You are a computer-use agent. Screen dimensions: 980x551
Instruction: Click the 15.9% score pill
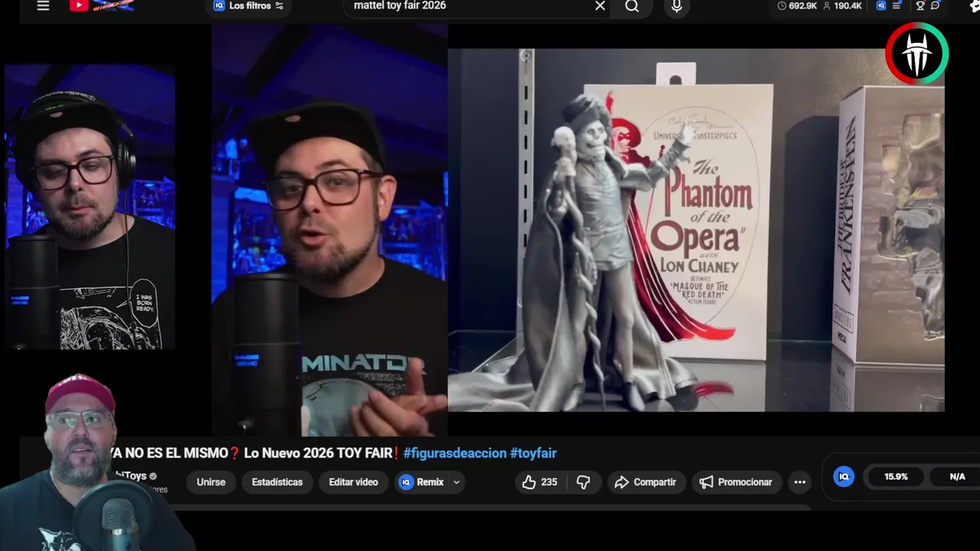(896, 476)
